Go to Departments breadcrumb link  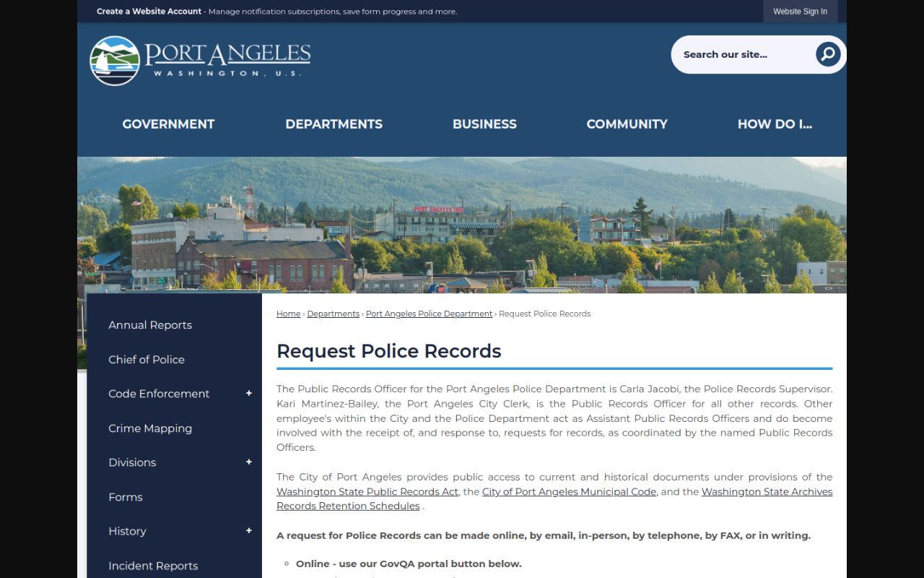click(333, 314)
